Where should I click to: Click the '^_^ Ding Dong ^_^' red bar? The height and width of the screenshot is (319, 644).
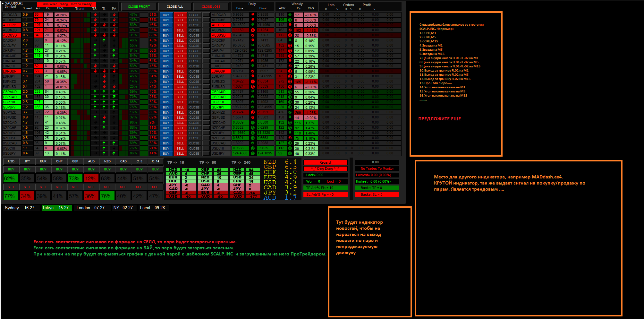pyautogui.click(x=325, y=169)
